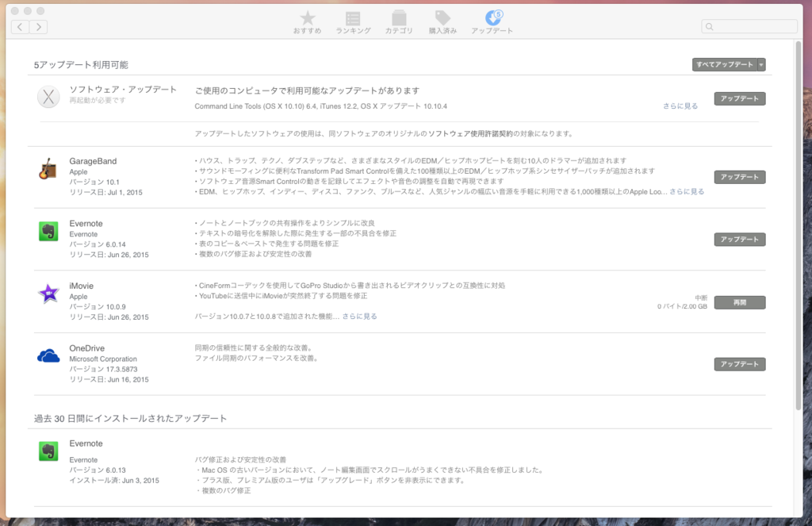Image resolution: width=812 pixels, height=526 pixels.
Task: Click the iMovie star icon
Action: (48, 294)
